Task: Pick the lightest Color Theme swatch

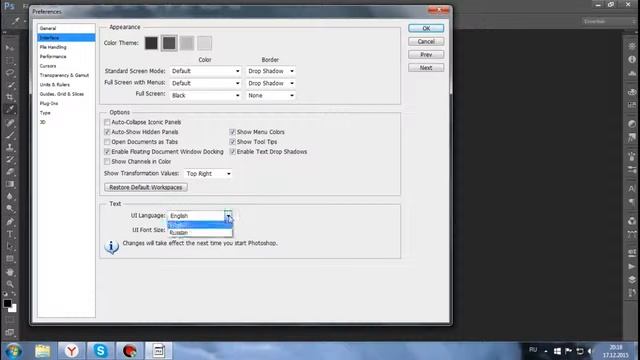Action: tap(204, 43)
